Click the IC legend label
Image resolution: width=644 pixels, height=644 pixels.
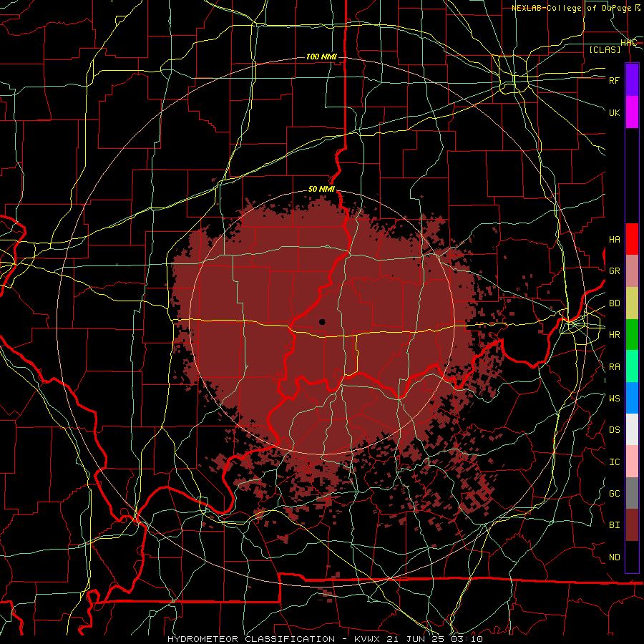click(x=615, y=462)
